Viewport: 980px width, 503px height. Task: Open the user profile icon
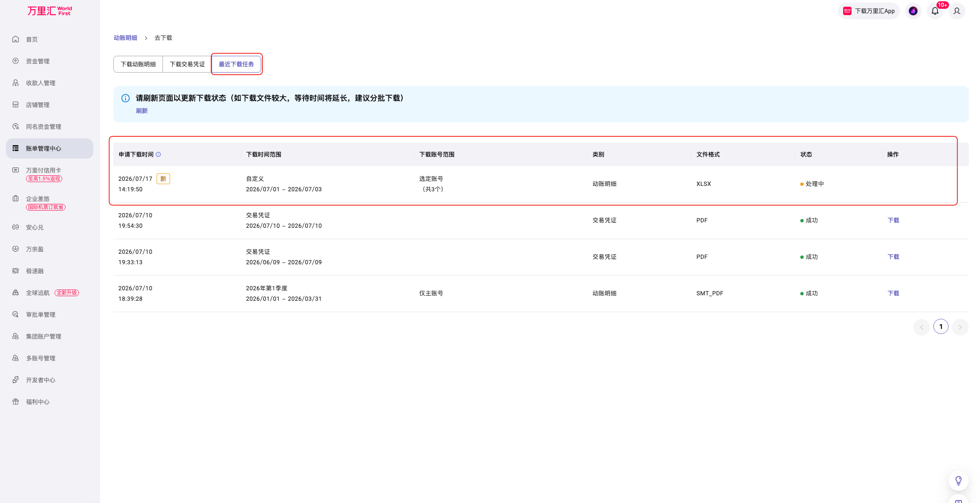pos(957,11)
